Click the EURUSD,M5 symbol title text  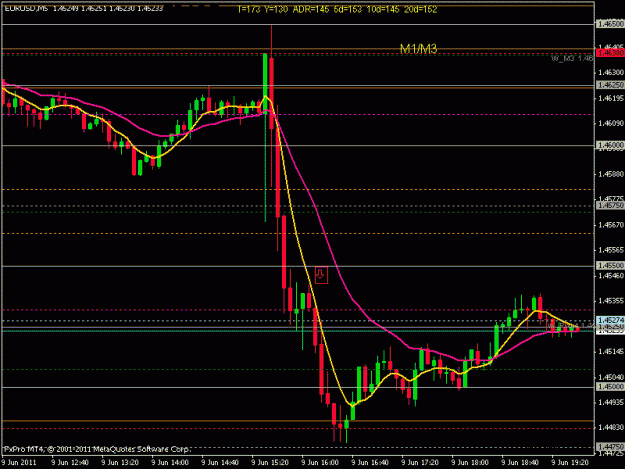24,8
